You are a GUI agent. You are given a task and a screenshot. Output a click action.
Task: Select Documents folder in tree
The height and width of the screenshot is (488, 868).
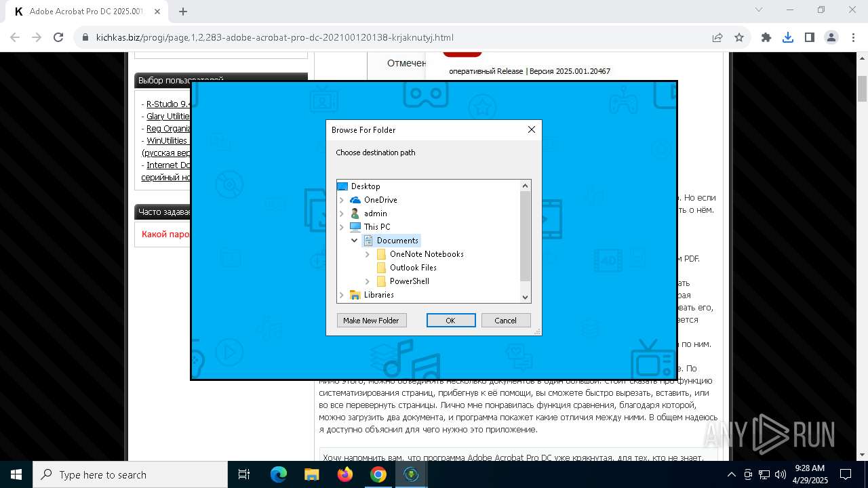click(397, 241)
